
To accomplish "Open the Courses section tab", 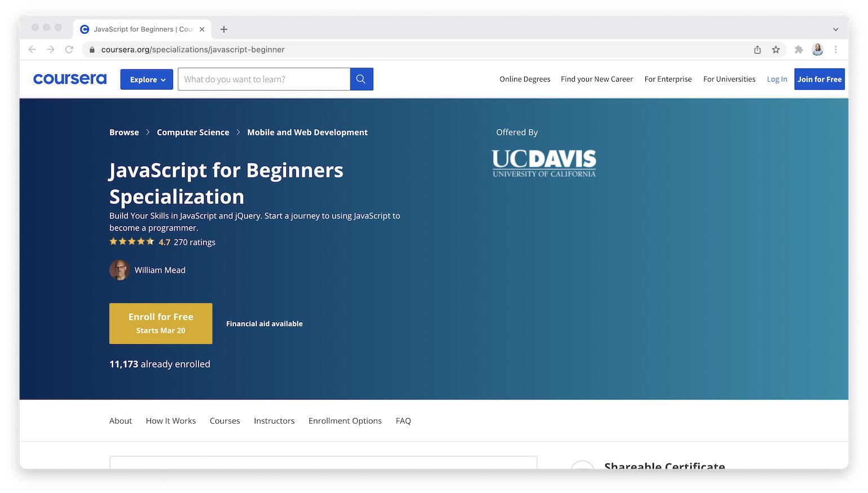I will point(224,421).
